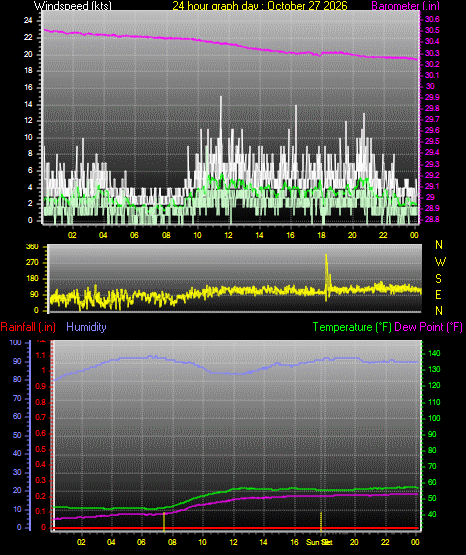Select the 24 value on the windspeed axis
Viewport: 466px width, 555px height.
tap(28, 21)
